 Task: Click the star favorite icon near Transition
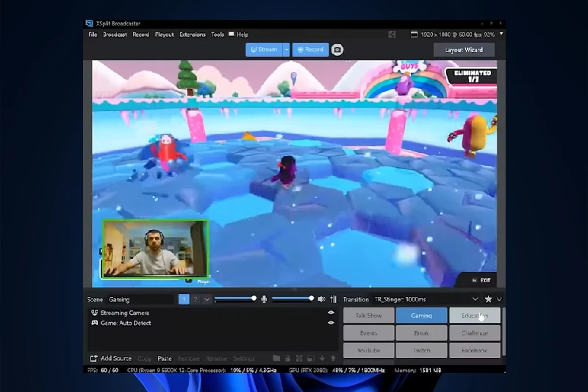tap(488, 299)
